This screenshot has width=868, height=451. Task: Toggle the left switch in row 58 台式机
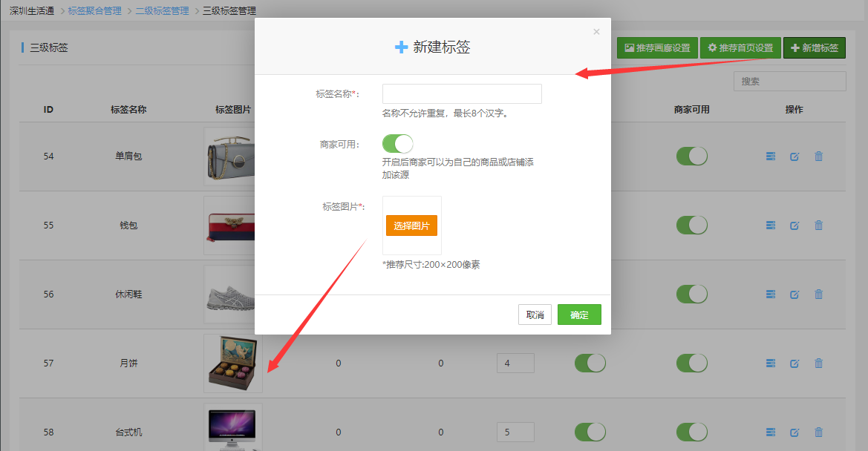pos(590,432)
